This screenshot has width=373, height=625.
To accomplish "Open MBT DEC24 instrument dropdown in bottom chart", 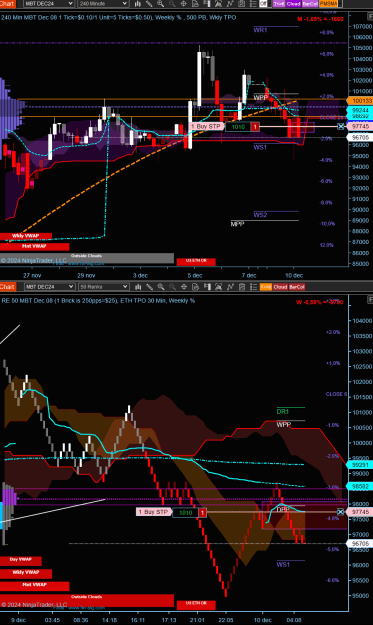I will point(49,287).
